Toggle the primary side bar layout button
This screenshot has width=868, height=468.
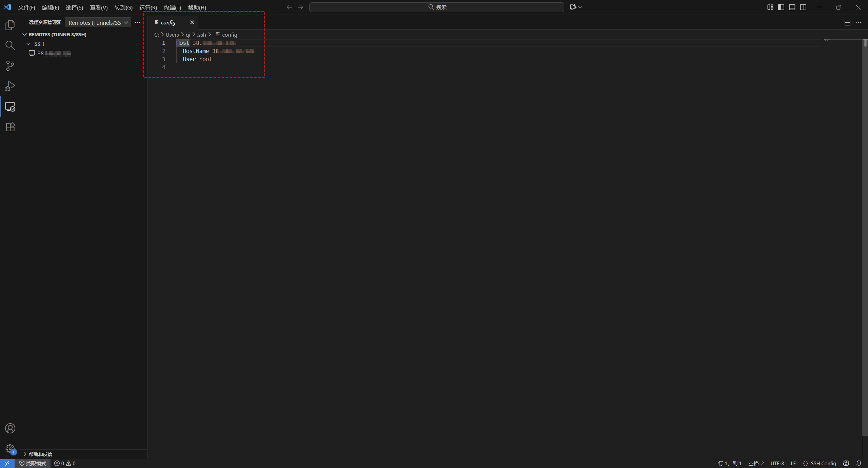[x=781, y=7]
